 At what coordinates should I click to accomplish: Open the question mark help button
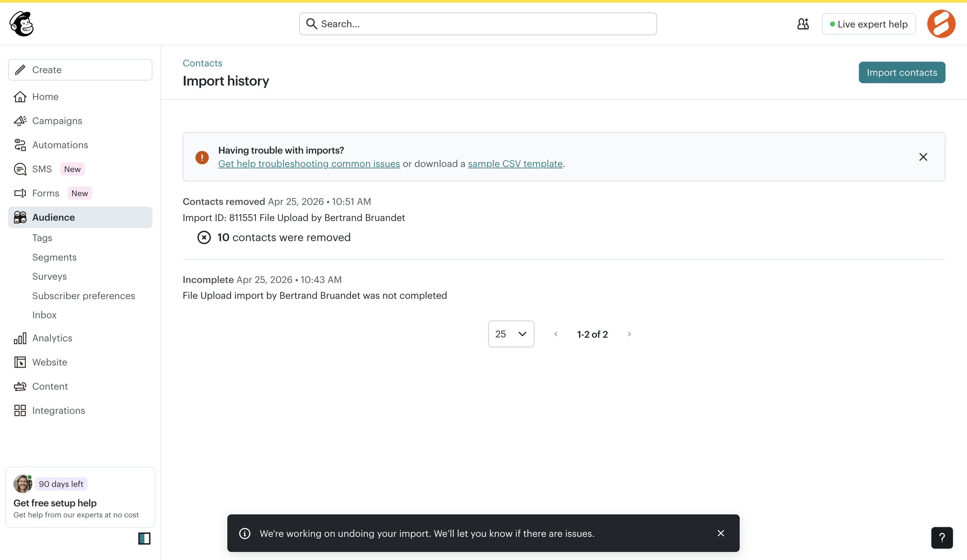(x=942, y=538)
